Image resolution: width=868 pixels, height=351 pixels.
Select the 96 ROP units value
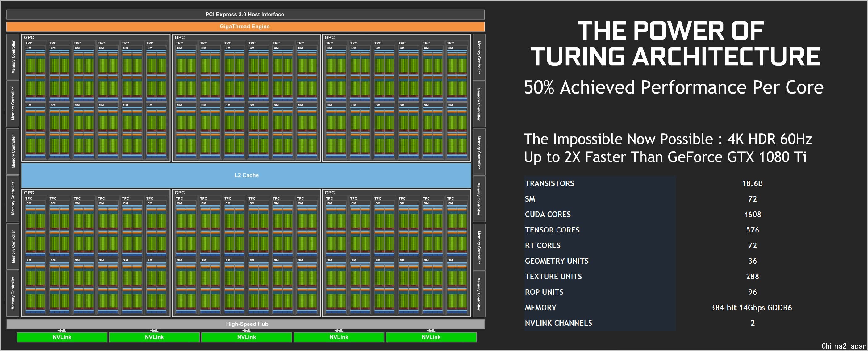tap(752, 292)
